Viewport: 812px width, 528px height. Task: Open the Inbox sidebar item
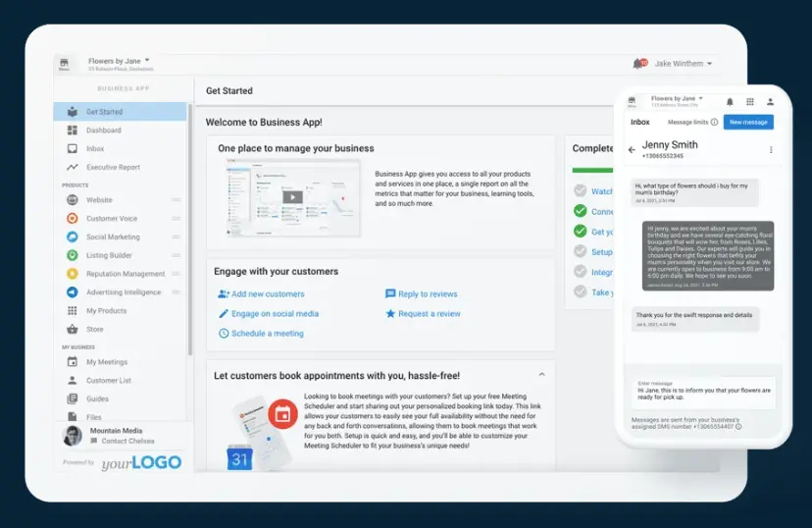tap(95, 149)
